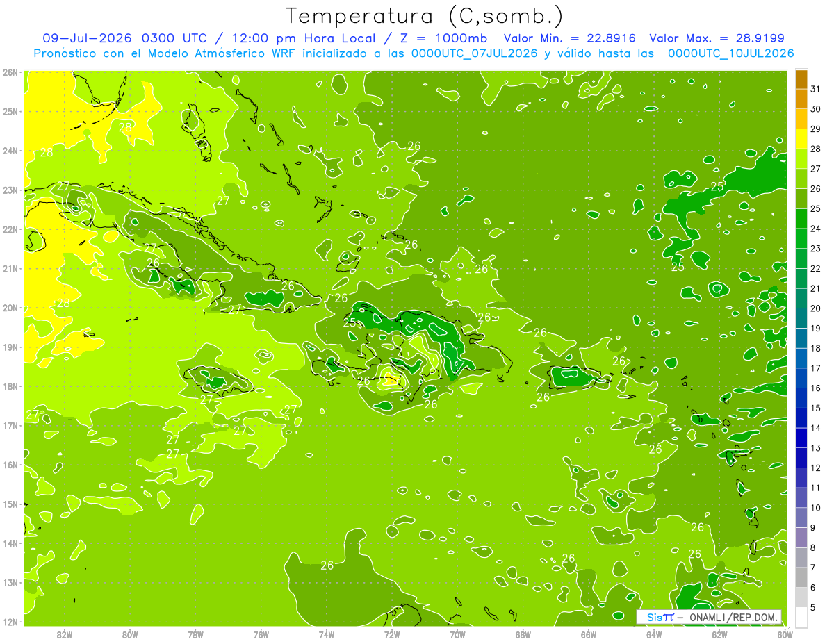This screenshot has width=834, height=644.
Task: Select the '74W' longitude axis label
Action: pyautogui.click(x=326, y=634)
